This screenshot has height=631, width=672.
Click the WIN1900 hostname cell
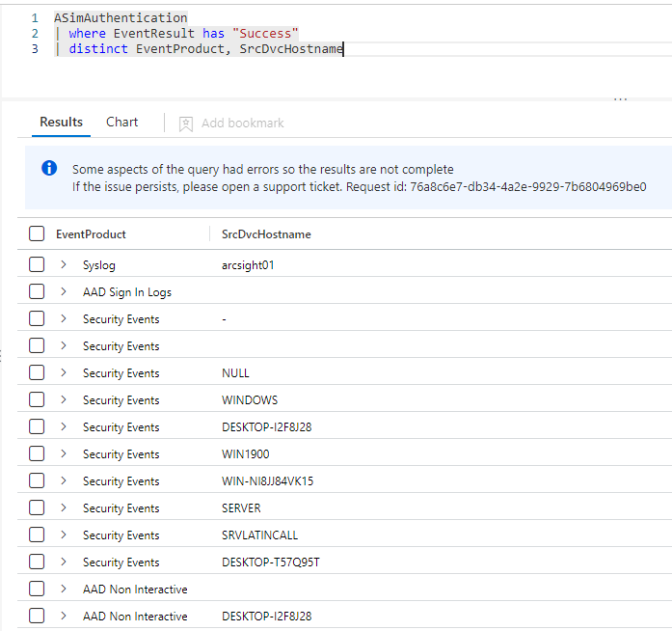245,454
